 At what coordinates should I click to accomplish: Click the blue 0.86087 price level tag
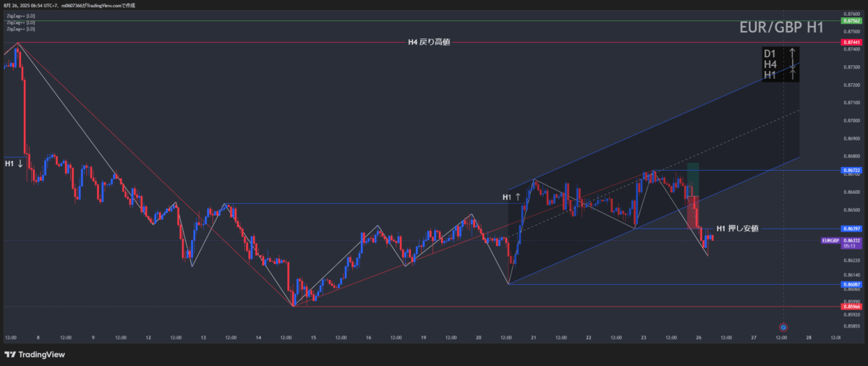[851, 284]
